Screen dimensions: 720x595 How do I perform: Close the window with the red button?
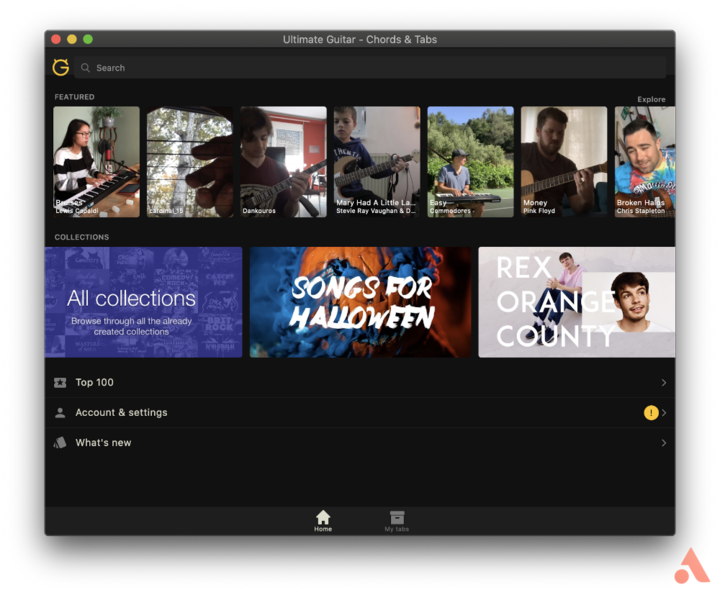point(56,39)
